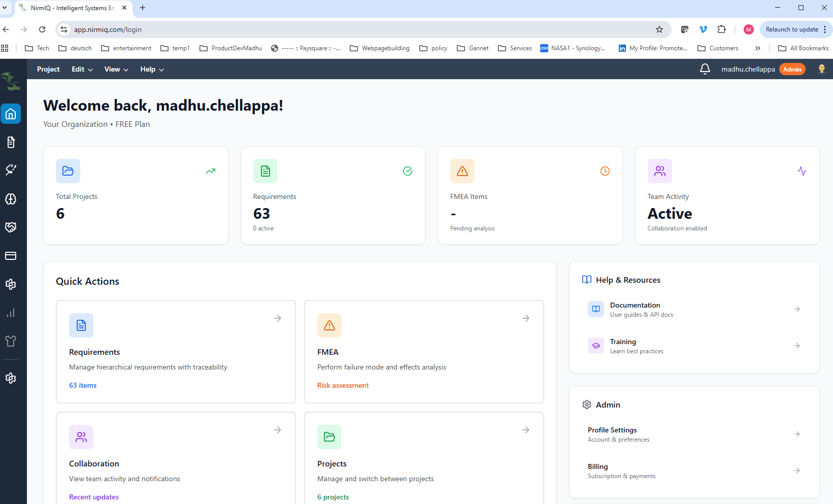Select the Home icon in the sidebar

(11, 114)
